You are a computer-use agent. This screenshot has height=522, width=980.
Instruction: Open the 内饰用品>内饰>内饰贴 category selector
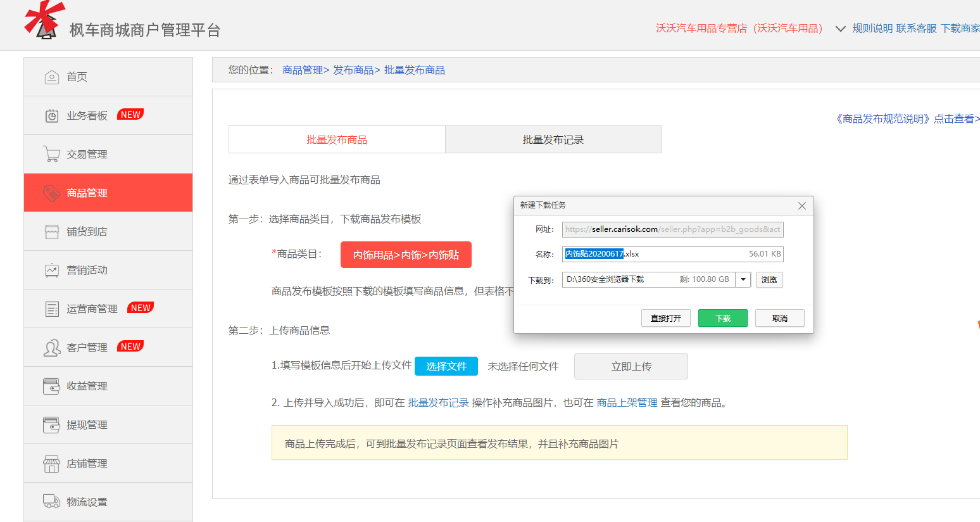click(406, 255)
